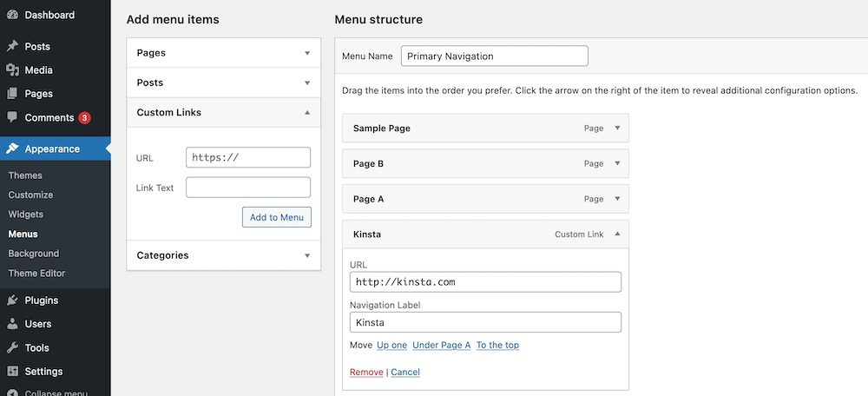Click the Menu Name text field
This screenshot has width=868, height=396.
click(x=494, y=56)
